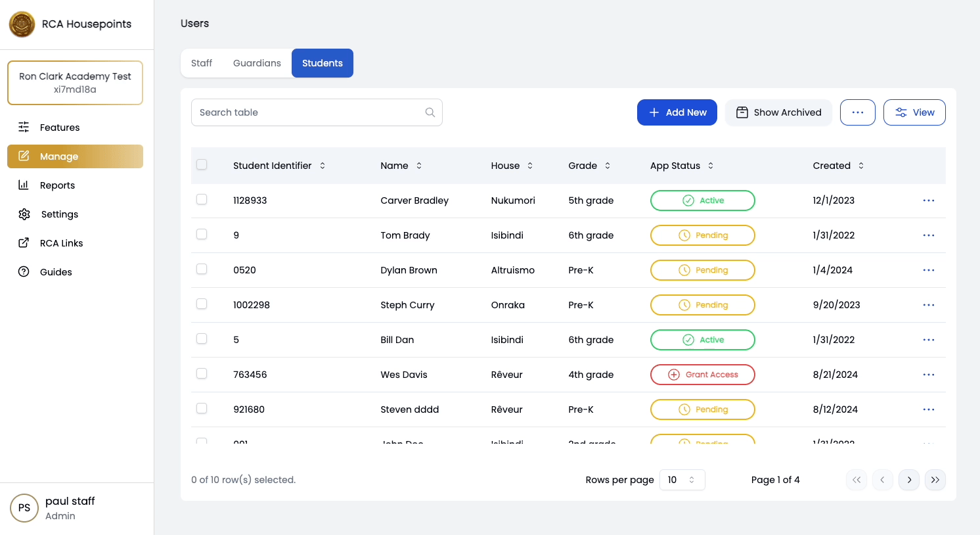Switch to the Staff tab

(202, 63)
